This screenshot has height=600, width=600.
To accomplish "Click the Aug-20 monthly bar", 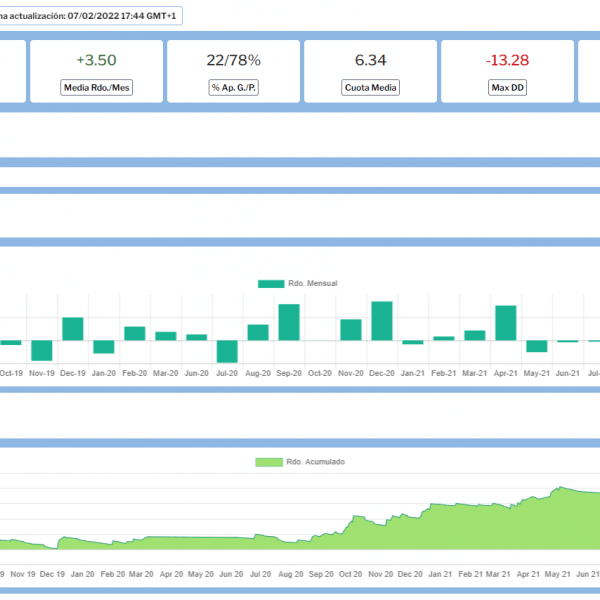I will [x=258, y=333].
